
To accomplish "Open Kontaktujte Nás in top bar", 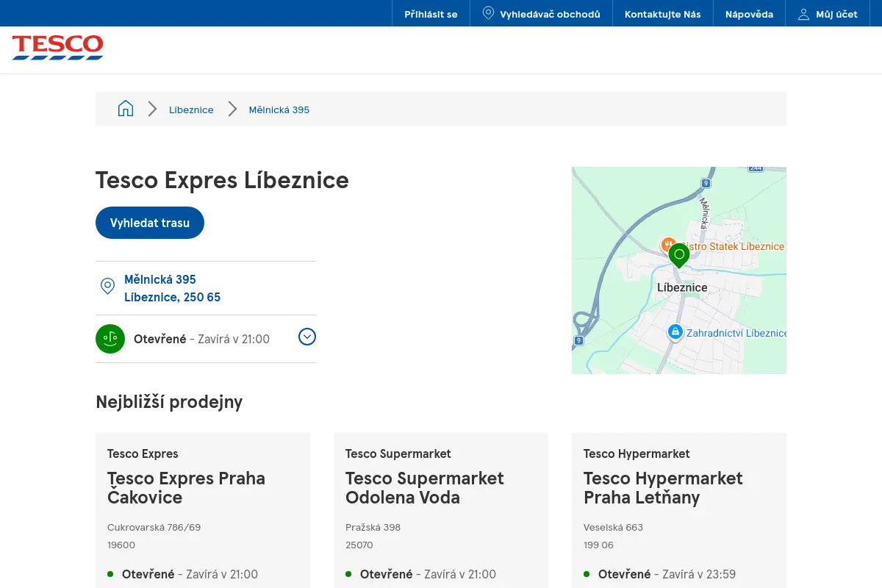I will (x=663, y=14).
